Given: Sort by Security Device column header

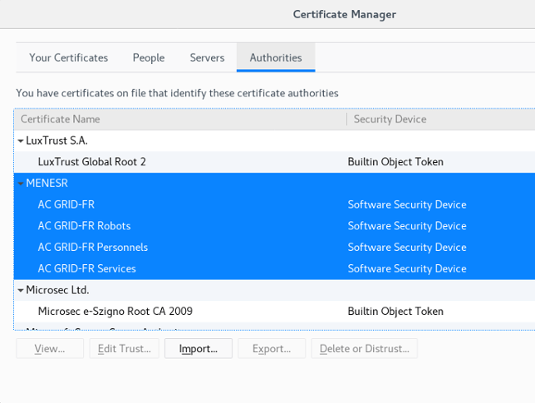Looking at the screenshot, I should point(441,119).
